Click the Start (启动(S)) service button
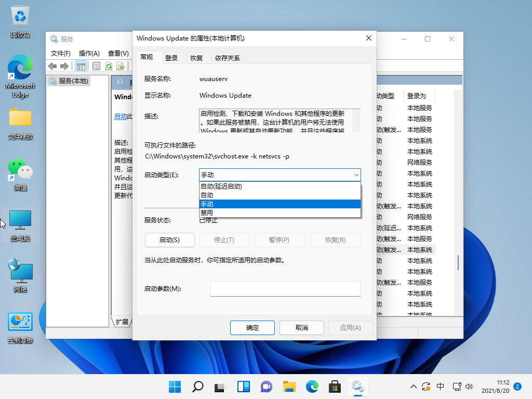532x399 pixels. click(169, 240)
